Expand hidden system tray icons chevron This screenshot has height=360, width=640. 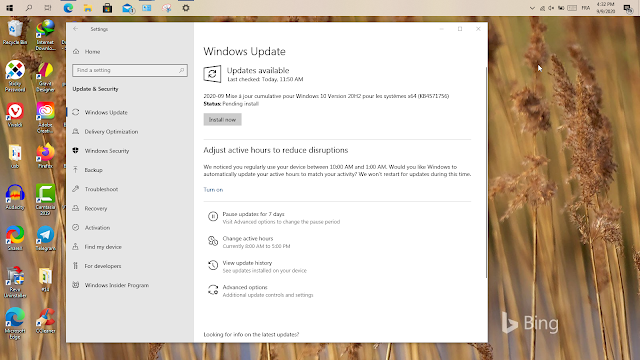(532, 8)
